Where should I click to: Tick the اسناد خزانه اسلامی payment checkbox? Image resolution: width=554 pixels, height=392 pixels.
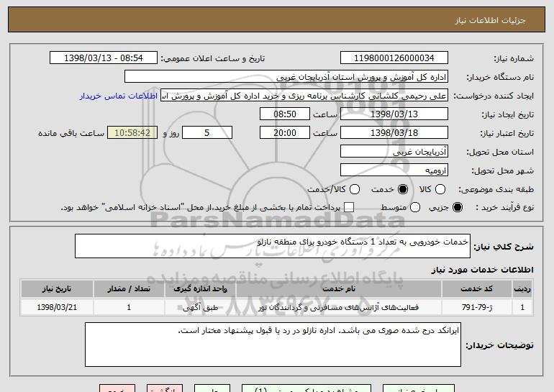(x=349, y=207)
